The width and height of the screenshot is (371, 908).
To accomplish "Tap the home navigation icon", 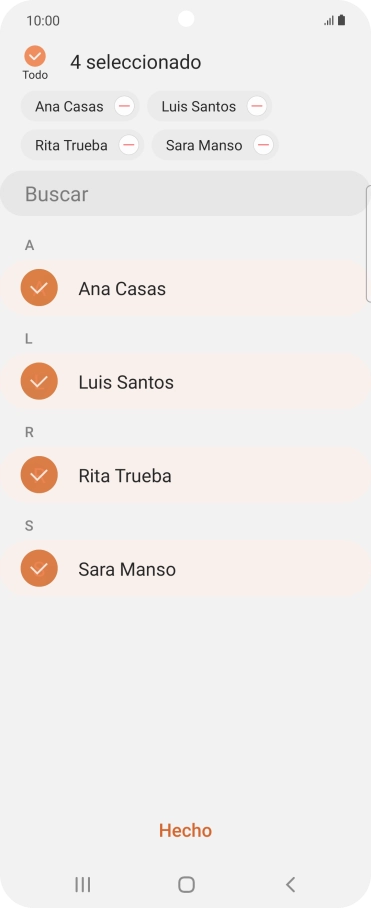I will coord(186,884).
